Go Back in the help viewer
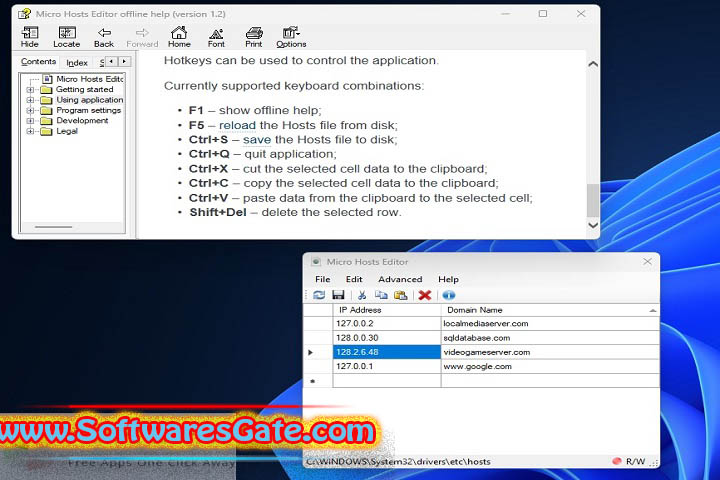 (x=104, y=37)
